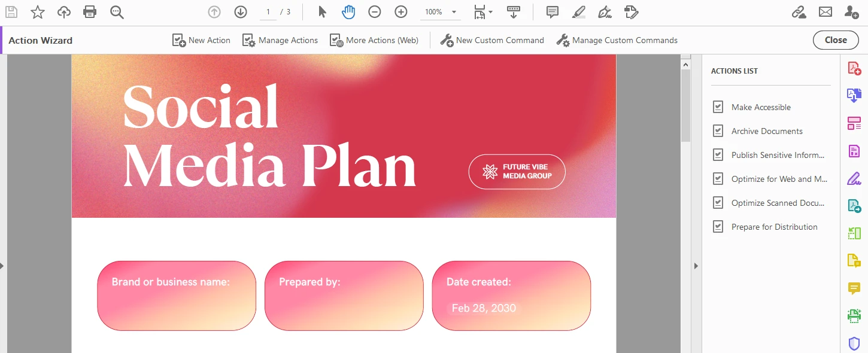Click the document vertical scrollbar thumb
The height and width of the screenshot is (353, 868).
point(685,105)
